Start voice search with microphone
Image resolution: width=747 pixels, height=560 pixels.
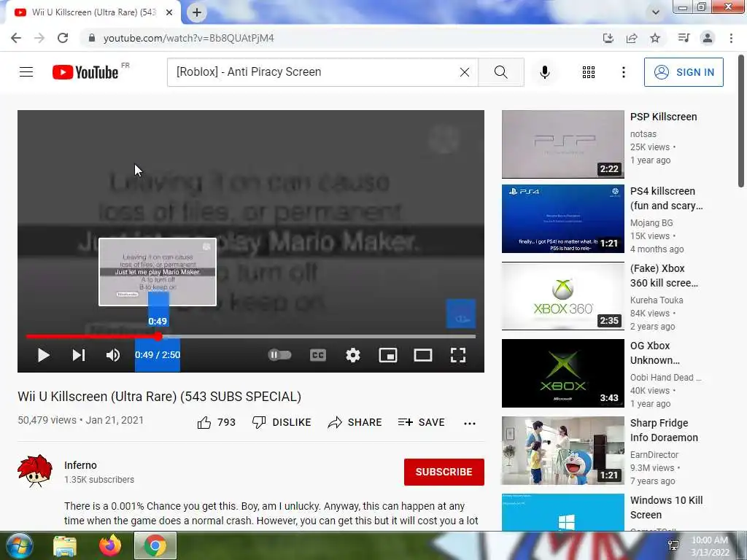(545, 72)
